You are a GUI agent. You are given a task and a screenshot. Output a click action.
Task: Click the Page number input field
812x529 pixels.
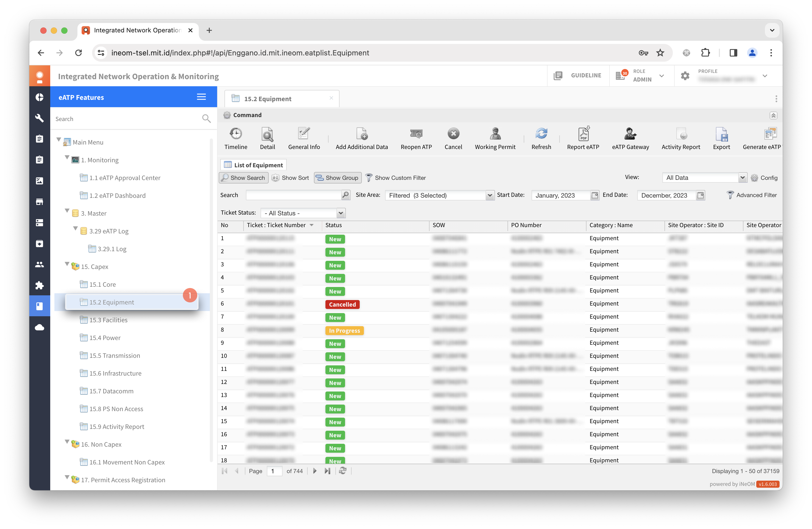coord(274,471)
